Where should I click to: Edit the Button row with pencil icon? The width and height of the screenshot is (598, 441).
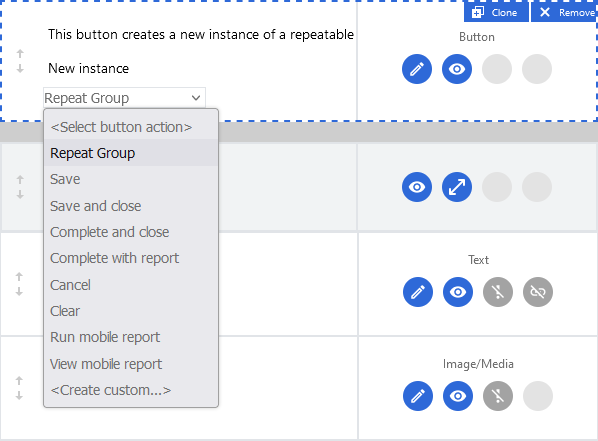pyautogui.click(x=417, y=69)
